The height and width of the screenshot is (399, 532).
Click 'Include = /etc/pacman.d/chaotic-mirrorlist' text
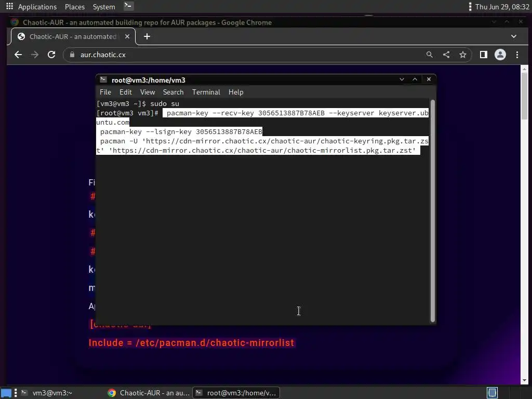(191, 343)
